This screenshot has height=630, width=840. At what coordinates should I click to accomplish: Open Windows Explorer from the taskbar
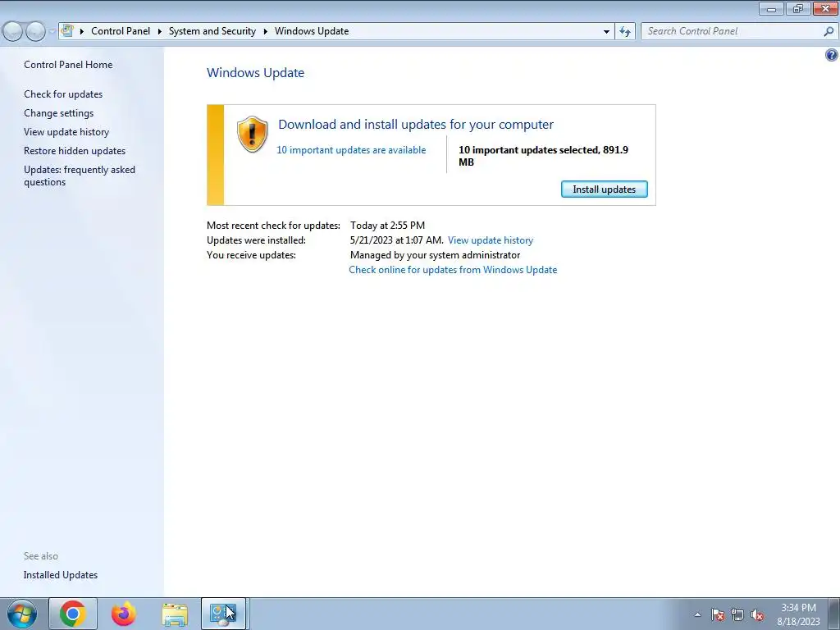click(x=175, y=614)
